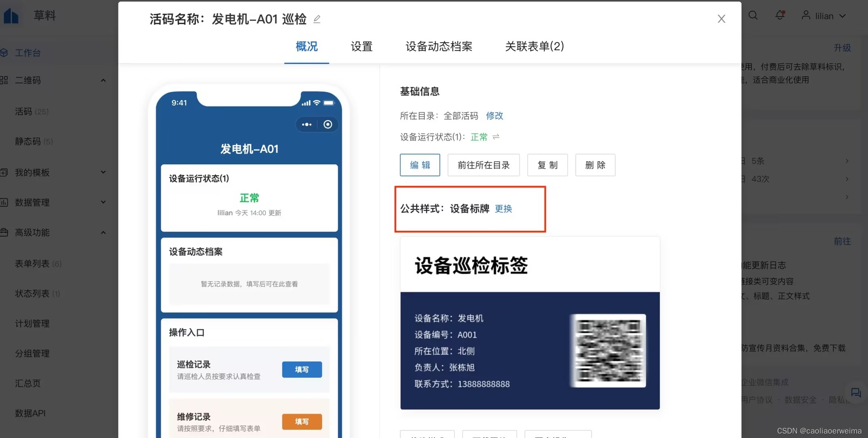The width and height of the screenshot is (868, 438).
Task: Open the lilian user dropdown
Action: pyautogui.click(x=824, y=16)
